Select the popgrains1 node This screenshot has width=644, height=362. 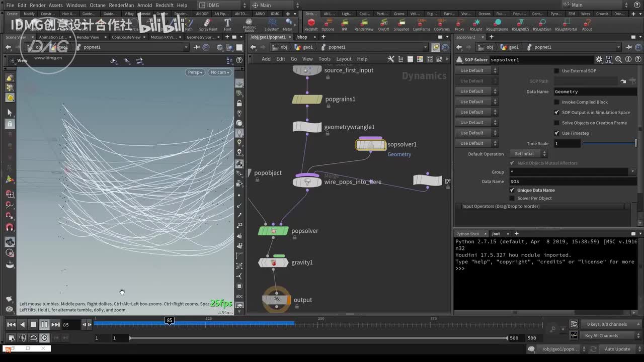point(307,99)
